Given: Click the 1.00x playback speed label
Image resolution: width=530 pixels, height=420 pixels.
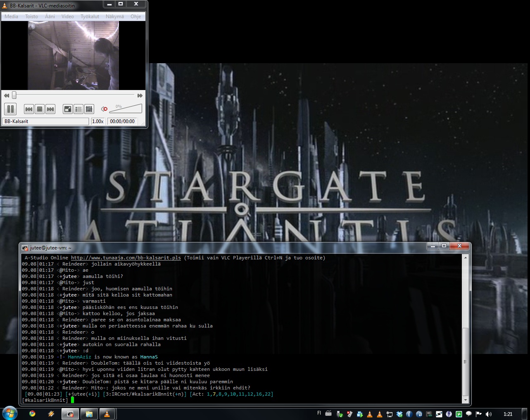Looking at the screenshot, I should pos(97,121).
